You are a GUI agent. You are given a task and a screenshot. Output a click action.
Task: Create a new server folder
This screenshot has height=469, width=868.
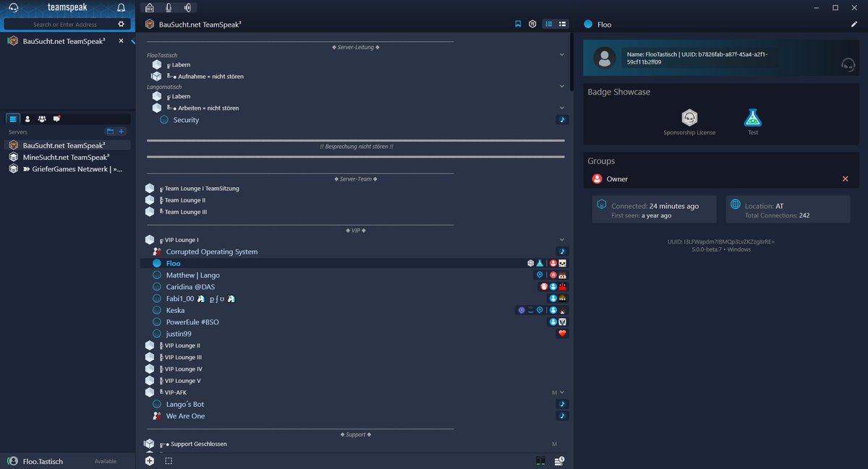tap(110, 132)
